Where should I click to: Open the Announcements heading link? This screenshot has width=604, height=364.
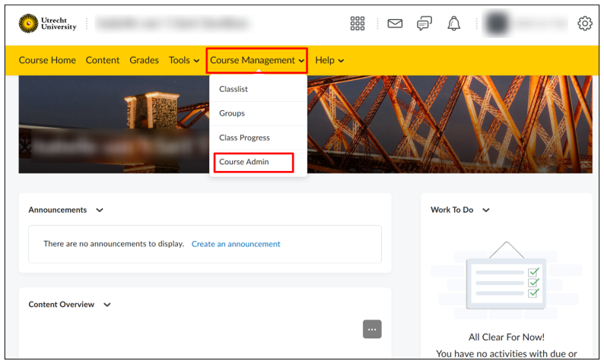(x=57, y=210)
